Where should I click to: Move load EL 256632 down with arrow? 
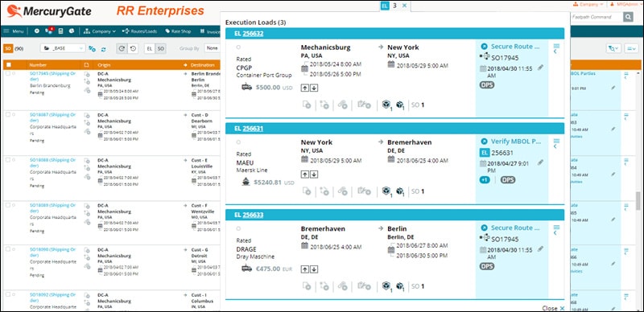[313, 88]
